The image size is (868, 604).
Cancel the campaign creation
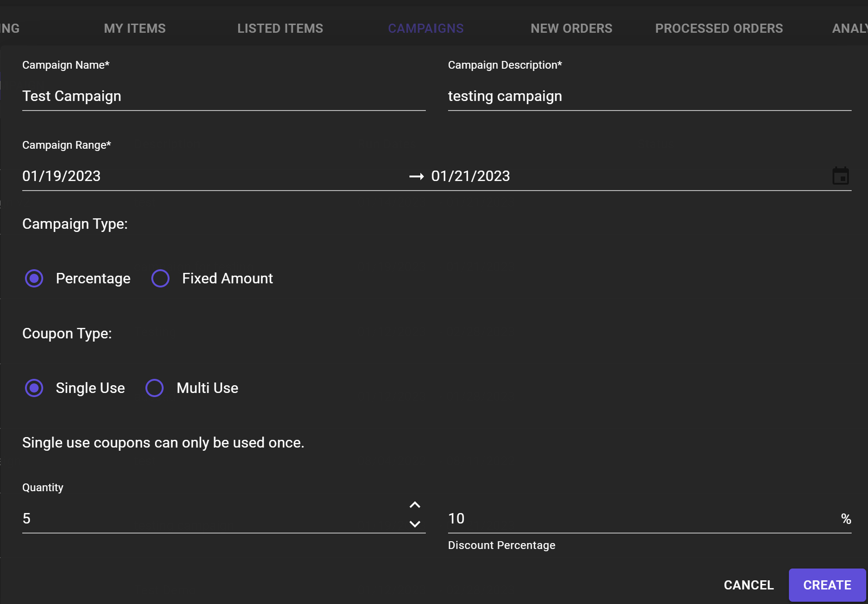(x=748, y=585)
